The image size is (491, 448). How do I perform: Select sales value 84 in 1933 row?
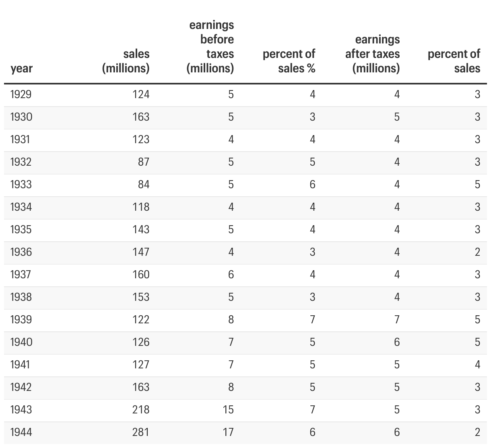[144, 185]
